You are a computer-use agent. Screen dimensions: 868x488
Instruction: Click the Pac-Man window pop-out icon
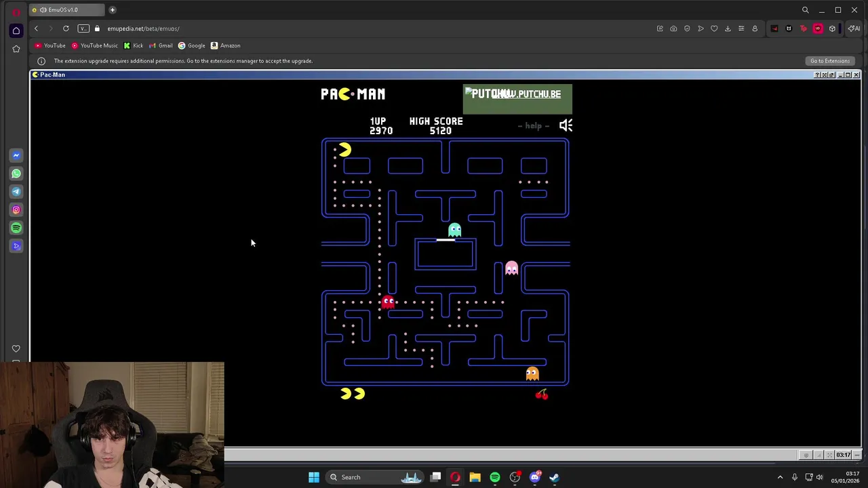click(x=832, y=75)
